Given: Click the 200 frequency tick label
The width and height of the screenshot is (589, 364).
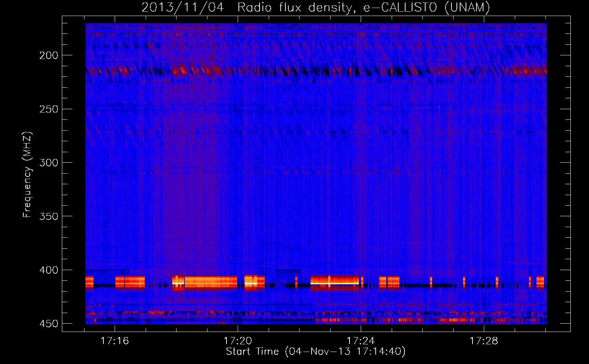Looking at the screenshot, I should click(x=49, y=55).
